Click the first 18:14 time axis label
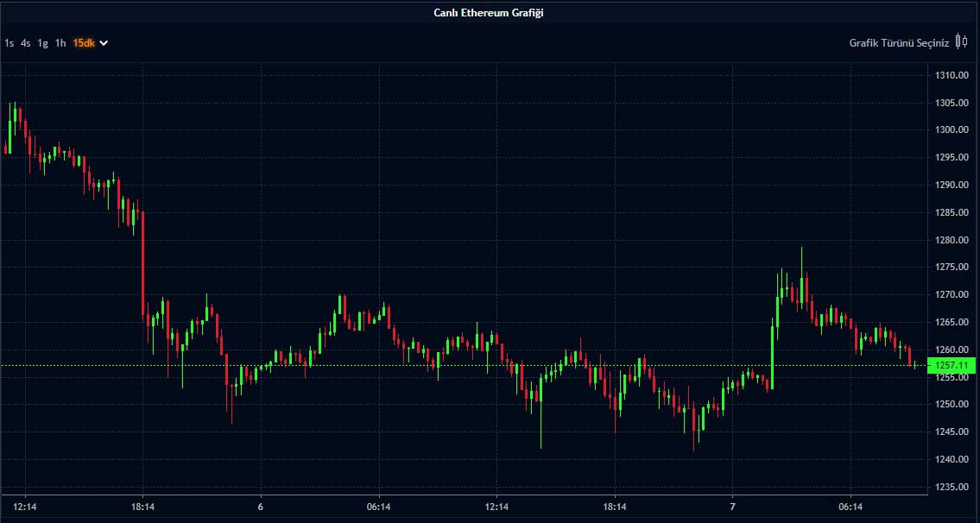The width and height of the screenshot is (980, 523). [x=142, y=506]
